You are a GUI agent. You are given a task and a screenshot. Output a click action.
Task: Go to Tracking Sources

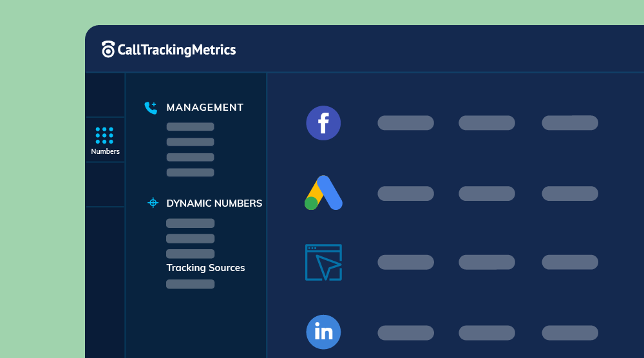[205, 268]
